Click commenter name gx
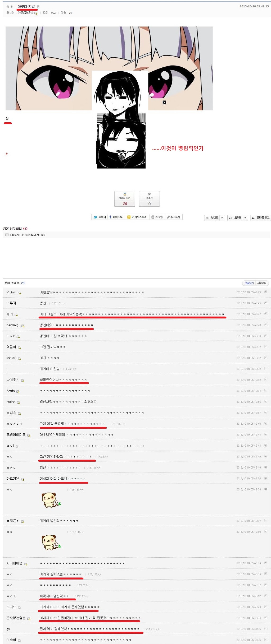This screenshot has width=271, height=644. tap(8, 629)
